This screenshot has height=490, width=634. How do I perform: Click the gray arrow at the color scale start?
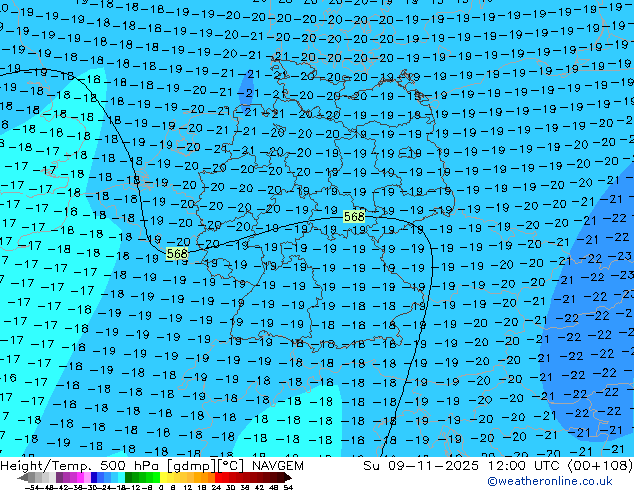coord(22,477)
